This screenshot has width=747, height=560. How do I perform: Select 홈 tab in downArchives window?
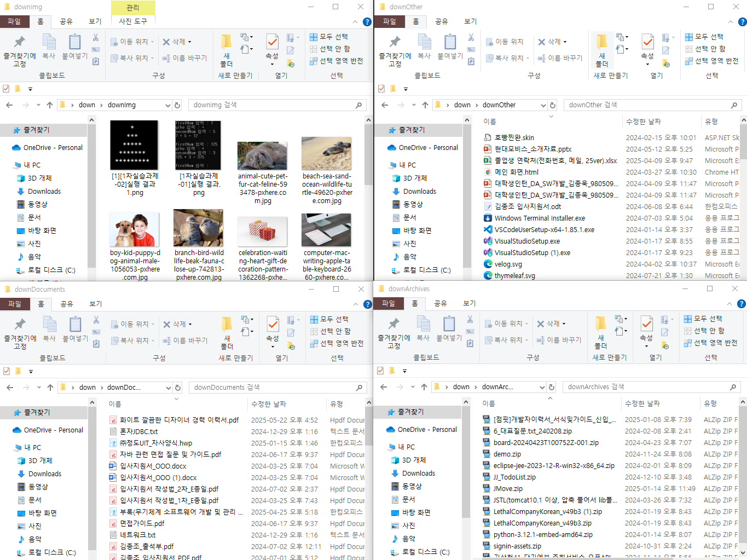coord(415,303)
